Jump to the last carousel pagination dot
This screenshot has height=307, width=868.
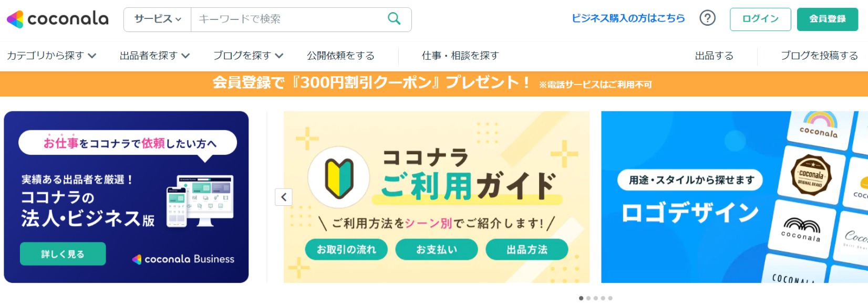pyautogui.click(x=611, y=298)
